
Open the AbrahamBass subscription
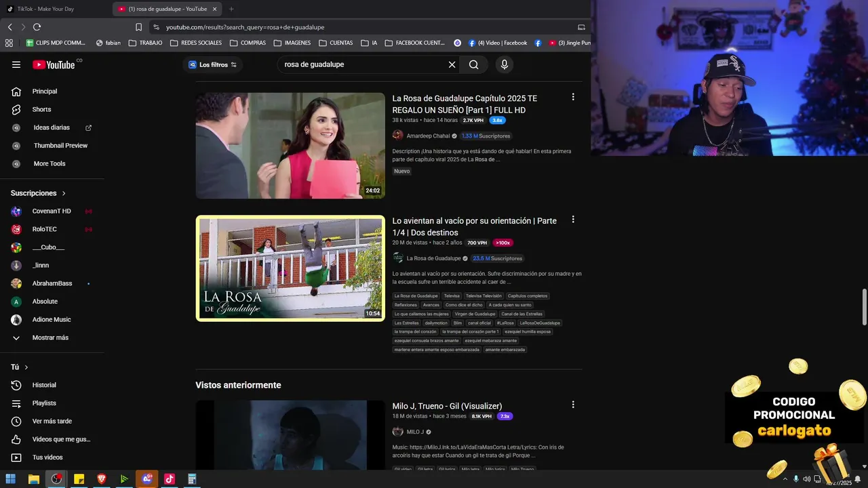coord(52,283)
